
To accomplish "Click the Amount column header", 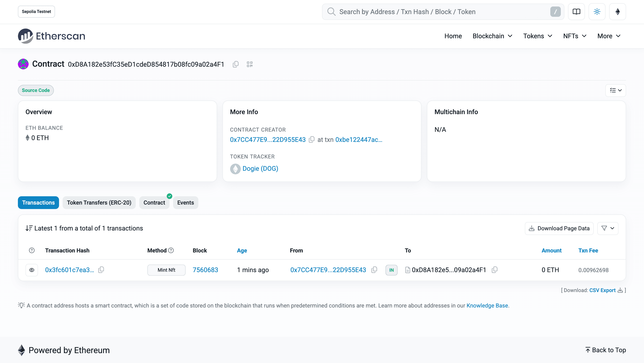I will 551,250.
